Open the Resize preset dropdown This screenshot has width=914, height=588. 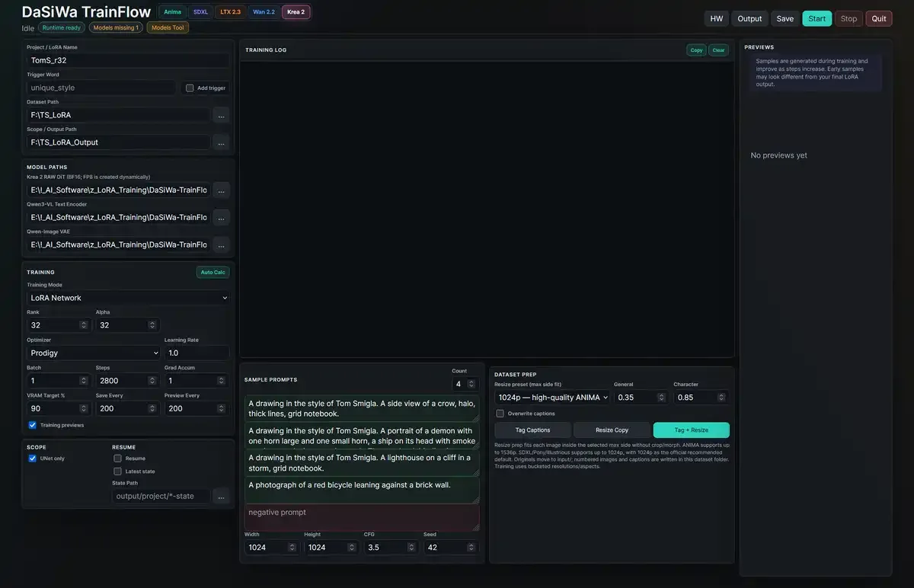552,397
